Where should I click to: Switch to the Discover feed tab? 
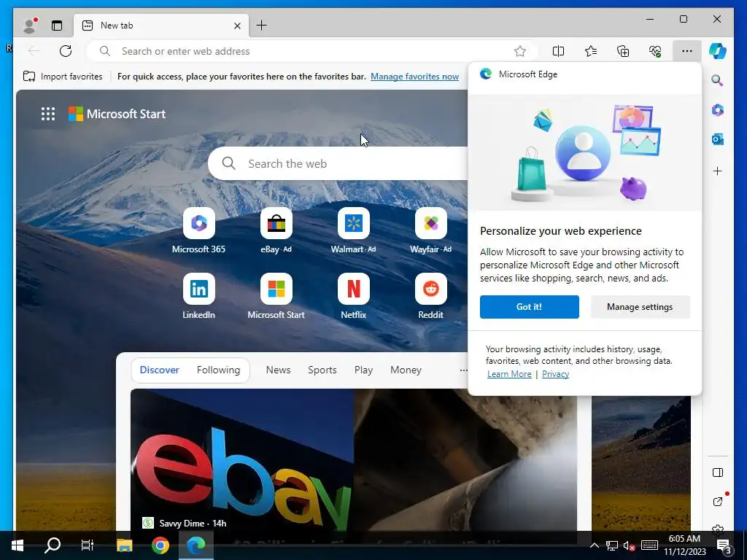[x=159, y=370]
